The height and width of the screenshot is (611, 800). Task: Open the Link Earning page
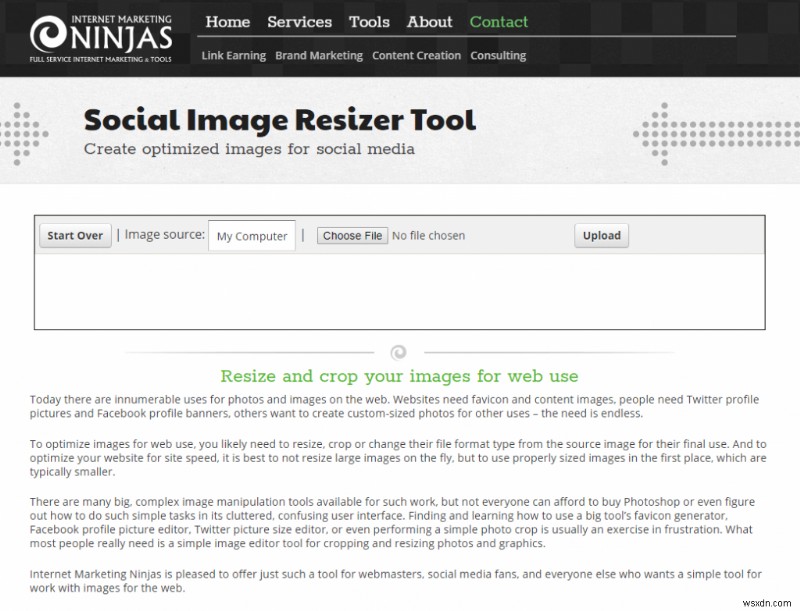(233, 56)
